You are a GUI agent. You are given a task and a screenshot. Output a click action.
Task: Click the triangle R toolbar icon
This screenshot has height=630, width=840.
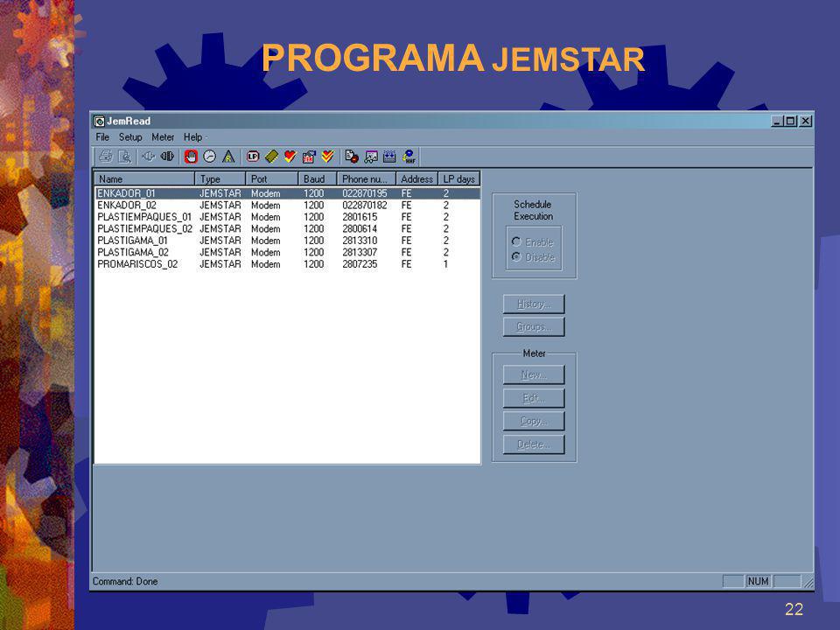228,157
